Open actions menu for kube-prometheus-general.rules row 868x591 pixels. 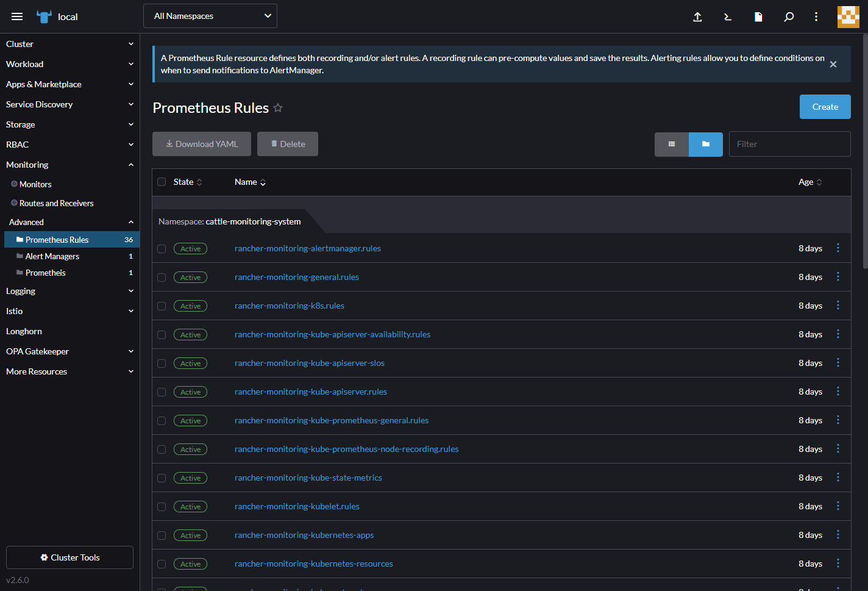pos(838,420)
